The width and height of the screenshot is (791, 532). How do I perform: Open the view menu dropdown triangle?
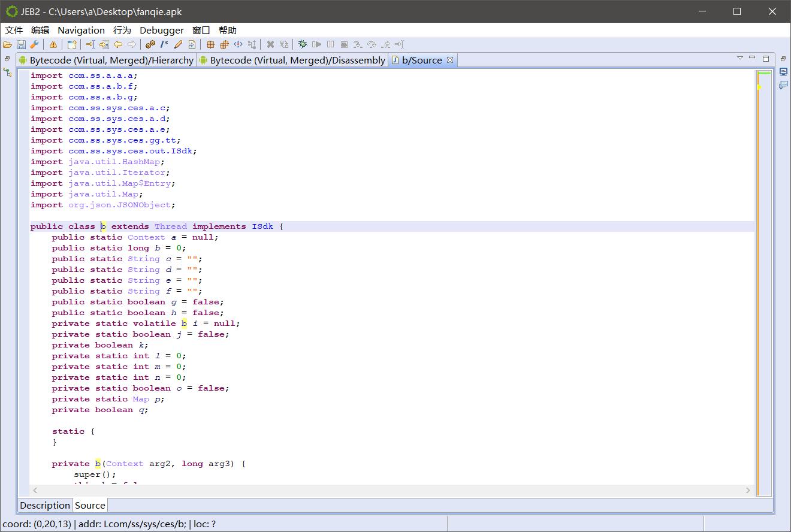[x=740, y=58]
